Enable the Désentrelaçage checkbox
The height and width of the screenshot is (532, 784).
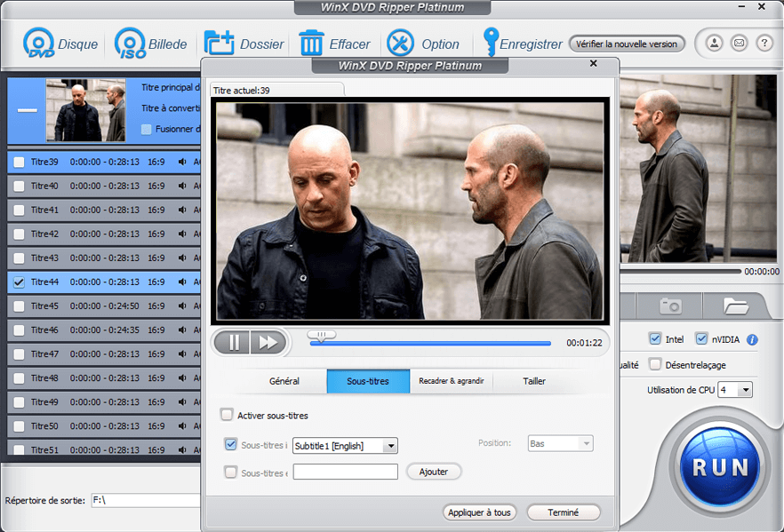pos(654,364)
